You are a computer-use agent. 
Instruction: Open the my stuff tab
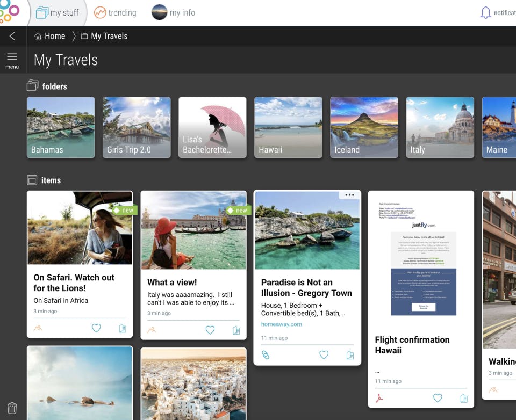click(x=58, y=13)
